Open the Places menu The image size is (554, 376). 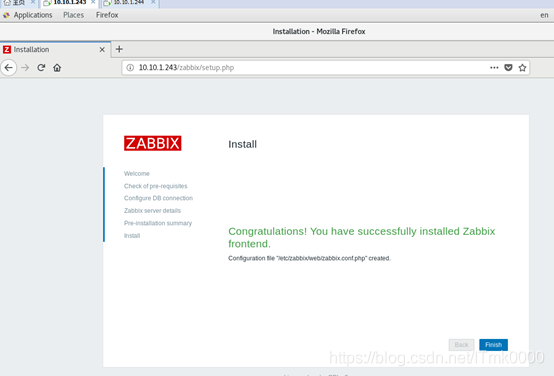pyautogui.click(x=73, y=15)
